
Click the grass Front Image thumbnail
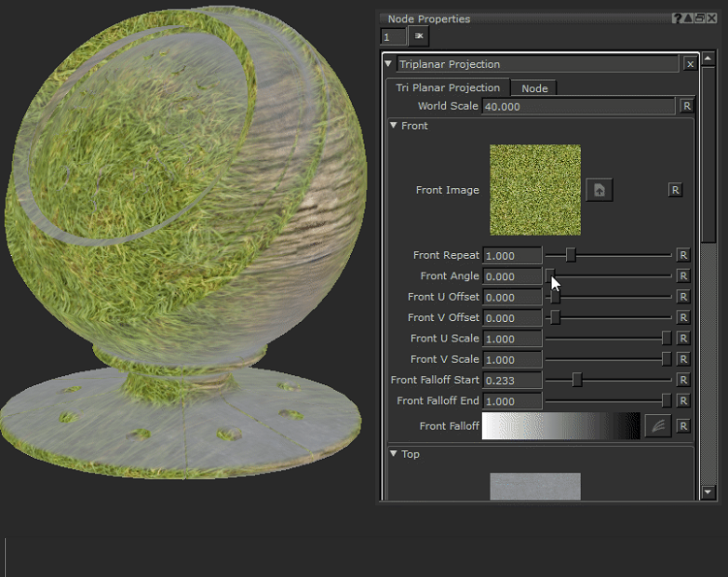535,190
